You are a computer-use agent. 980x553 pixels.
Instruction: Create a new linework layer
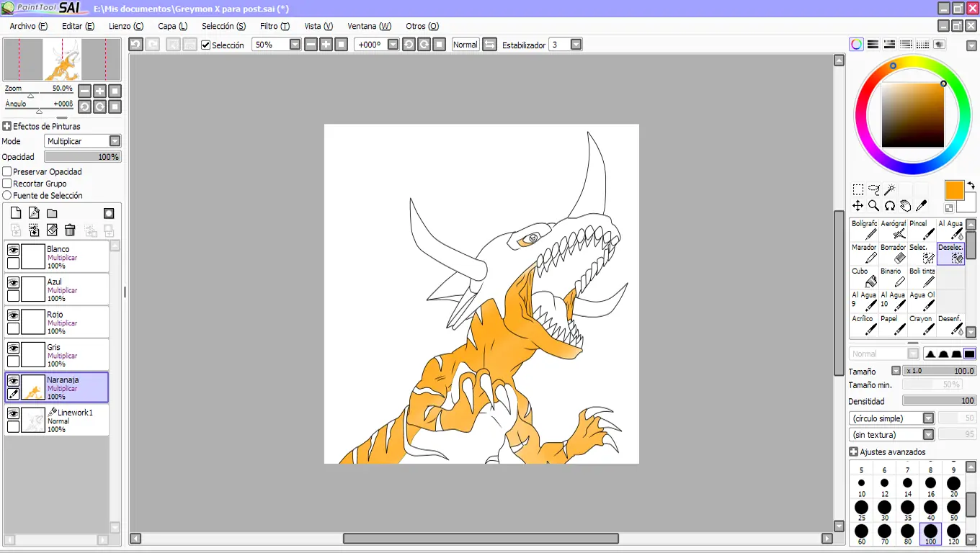[34, 213]
